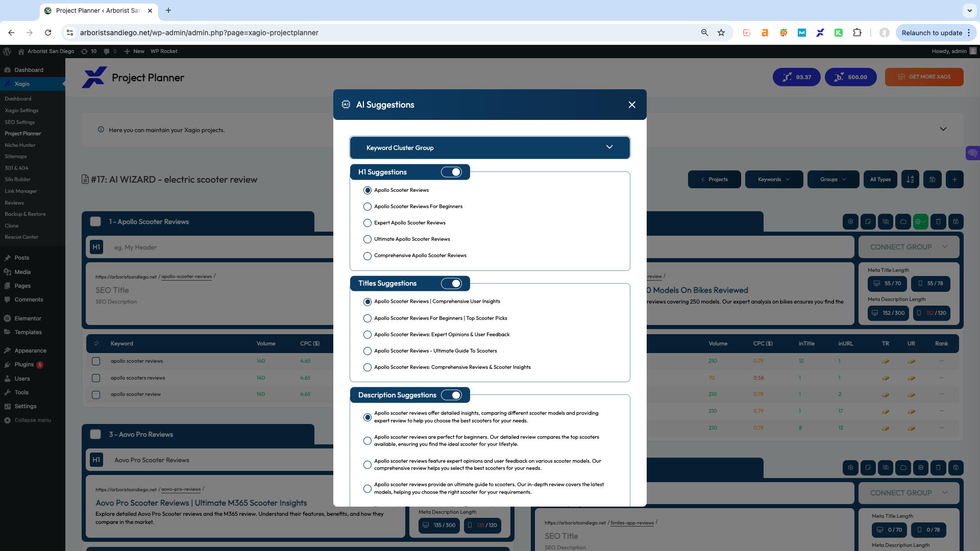Image resolution: width=980 pixels, height=551 pixels.
Task: Open Rescue Center menu item
Action: click(x=21, y=237)
